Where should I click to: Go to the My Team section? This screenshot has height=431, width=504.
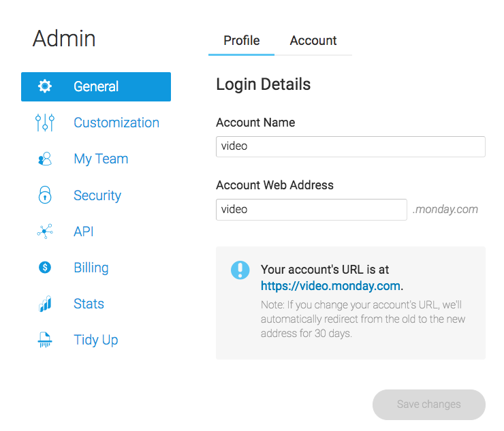point(101,159)
